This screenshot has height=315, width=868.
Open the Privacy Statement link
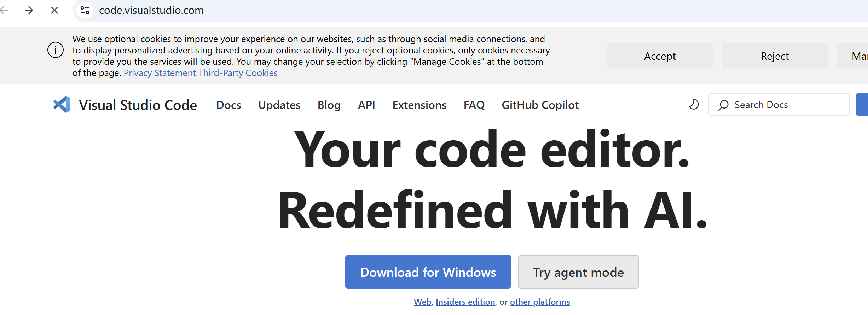pyautogui.click(x=160, y=73)
